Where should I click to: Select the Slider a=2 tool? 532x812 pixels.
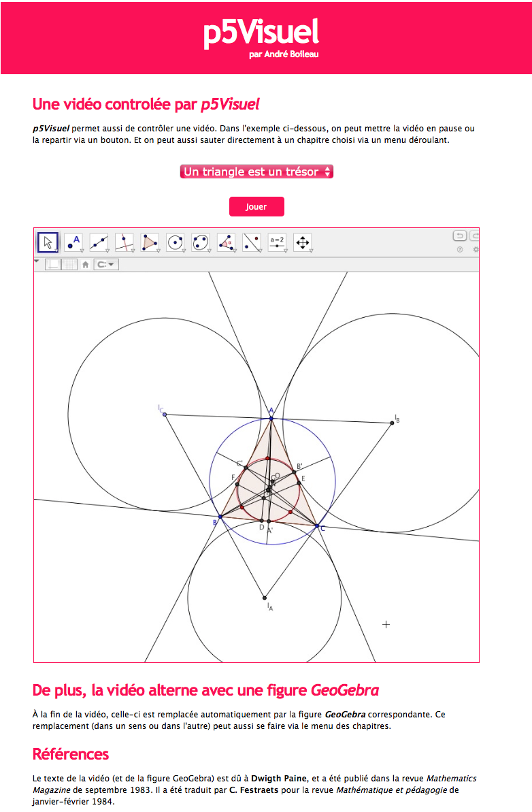[x=277, y=242]
